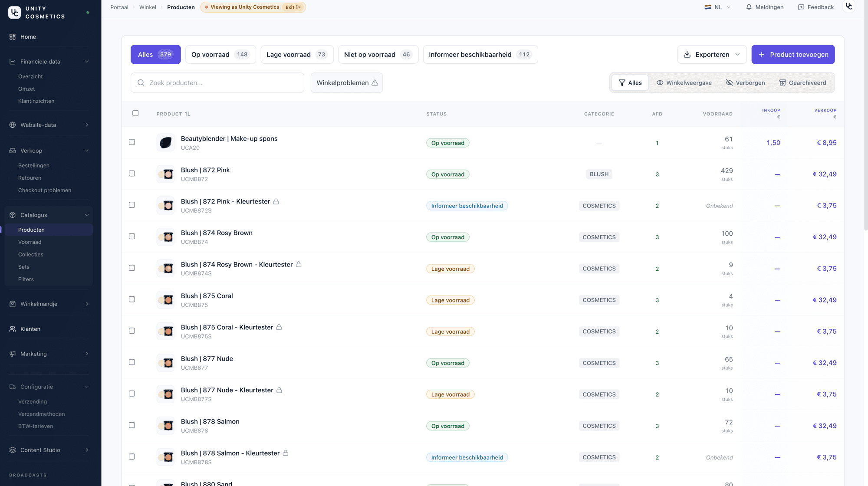This screenshot has width=868, height=486.
Task: Check the Blush 878 Salmon UCMB878 checkbox
Action: [132, 425]
